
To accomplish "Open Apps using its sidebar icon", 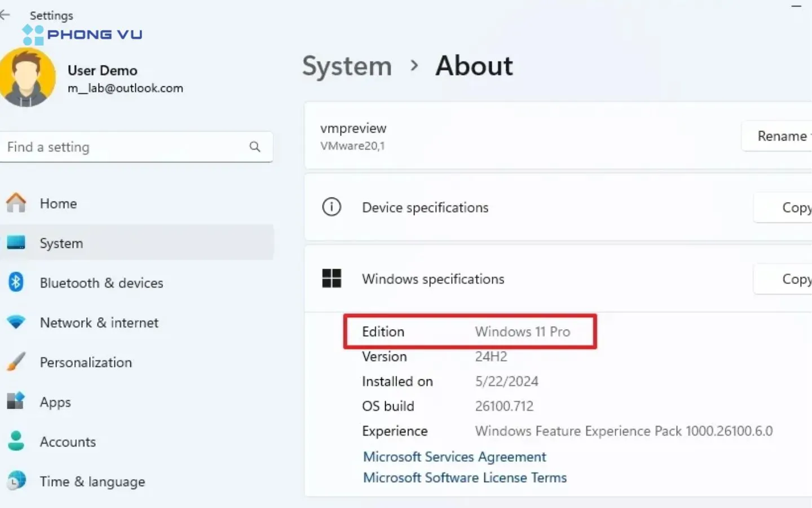I will click(x=16, y=402).
